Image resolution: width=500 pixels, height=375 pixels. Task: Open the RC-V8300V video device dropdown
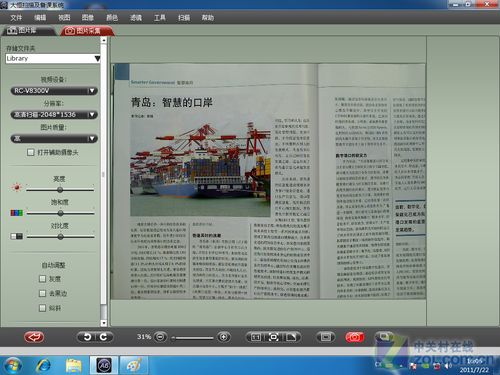(x=54, y=91)
